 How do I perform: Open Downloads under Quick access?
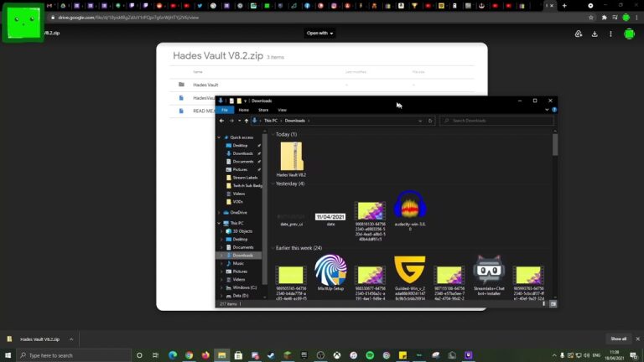pyautogui.click(x=242, y=153)
